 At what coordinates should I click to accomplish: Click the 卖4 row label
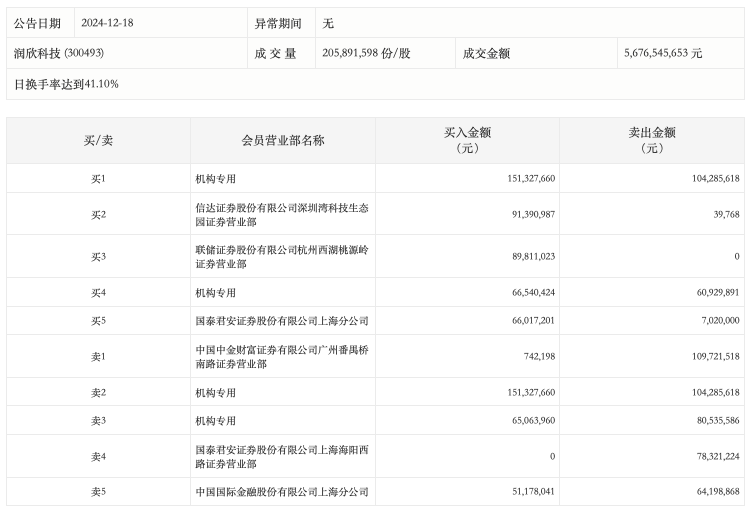tap(98, 457)
